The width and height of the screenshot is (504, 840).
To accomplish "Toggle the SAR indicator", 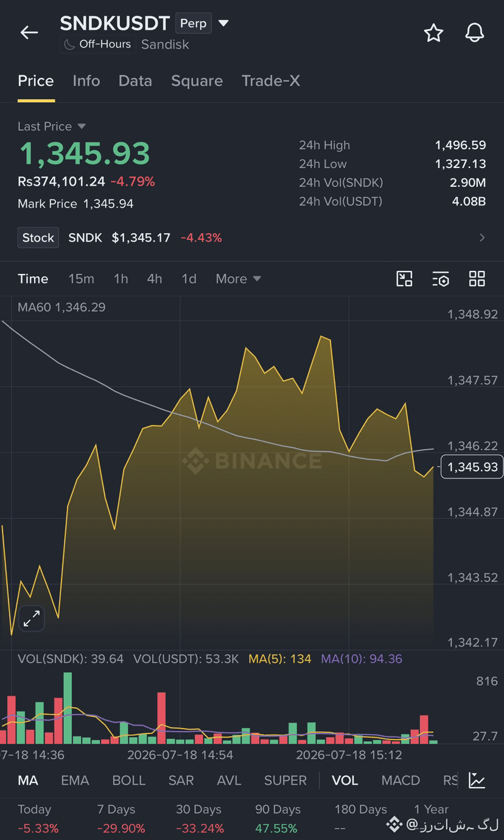I will (181, 780).
